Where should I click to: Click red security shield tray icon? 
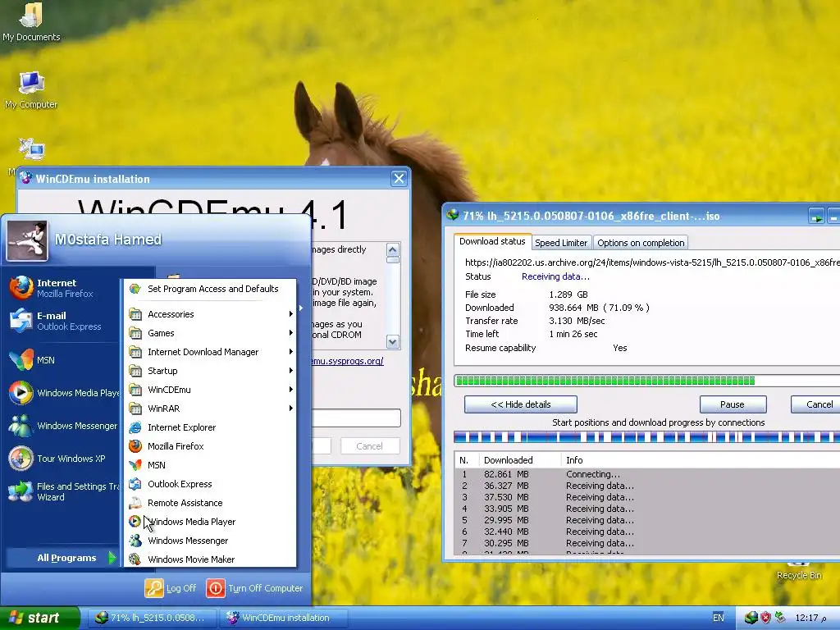pos(765,618)
